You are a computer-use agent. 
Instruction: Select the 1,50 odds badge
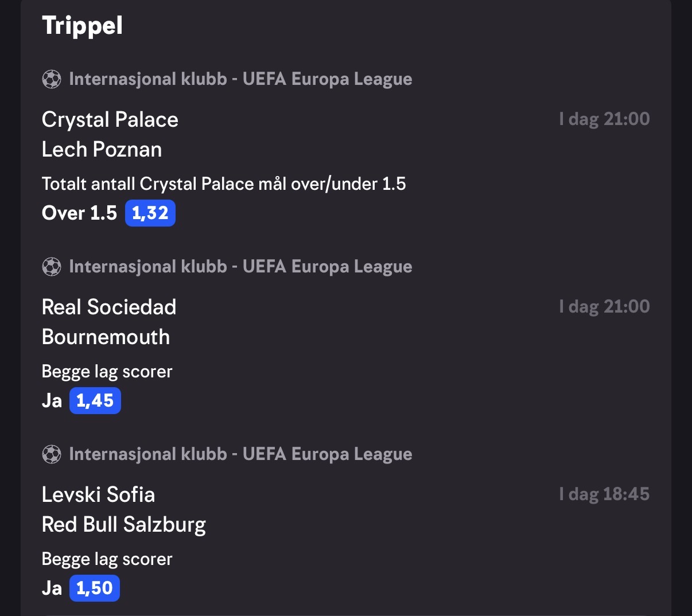pyautogui.click(x=95, y=588)
